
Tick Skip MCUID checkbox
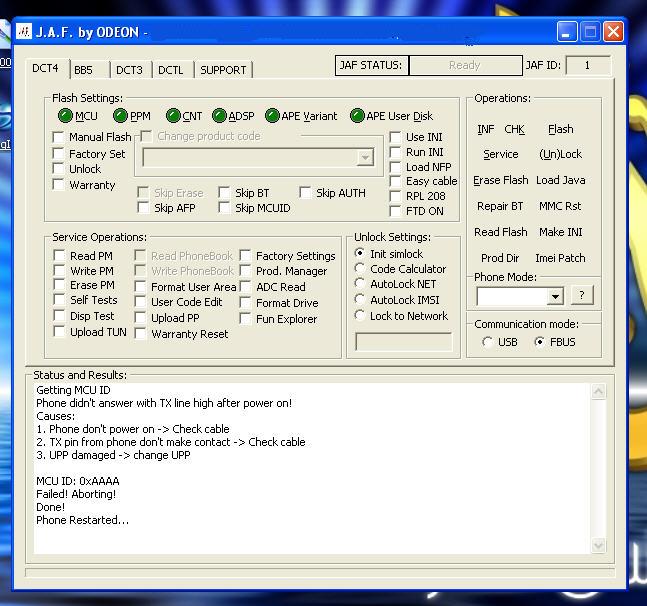tap(224, 208)
